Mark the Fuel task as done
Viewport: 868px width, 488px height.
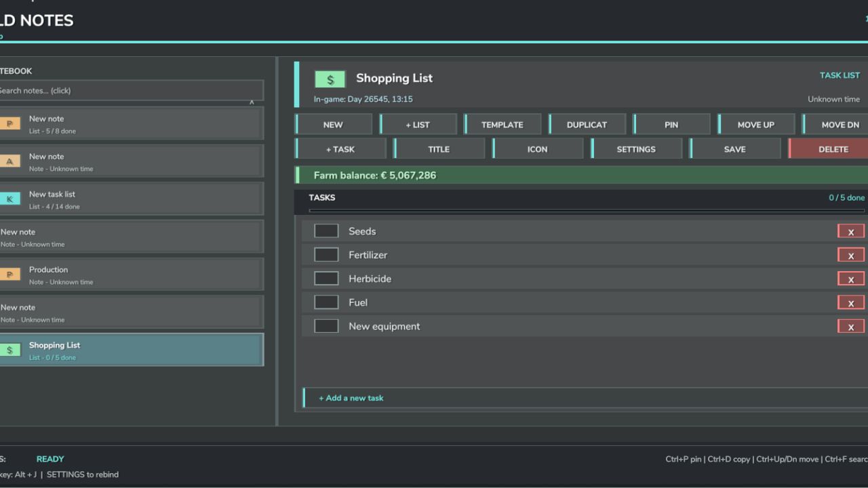click(x=326, y=302)
